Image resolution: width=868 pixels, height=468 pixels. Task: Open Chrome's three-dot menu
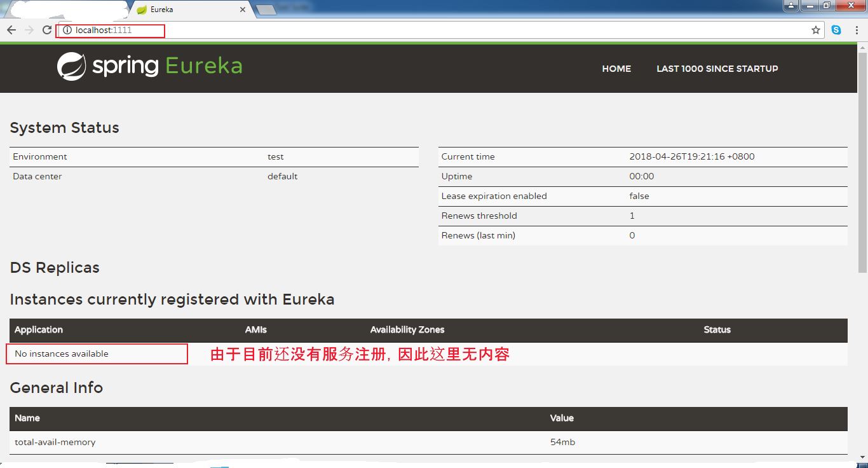pyautogui.click(x=857, y=29)
